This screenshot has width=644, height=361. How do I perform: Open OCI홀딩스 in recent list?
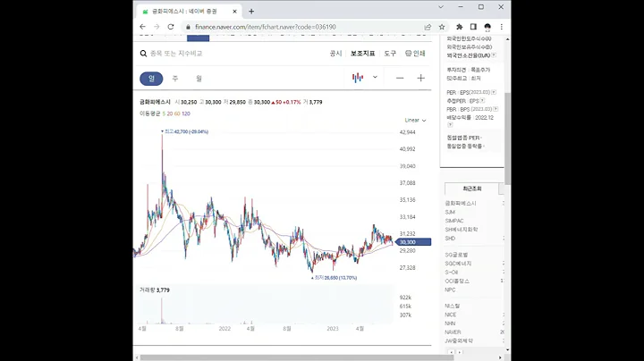pyautogui.click(x=457, y=281)
